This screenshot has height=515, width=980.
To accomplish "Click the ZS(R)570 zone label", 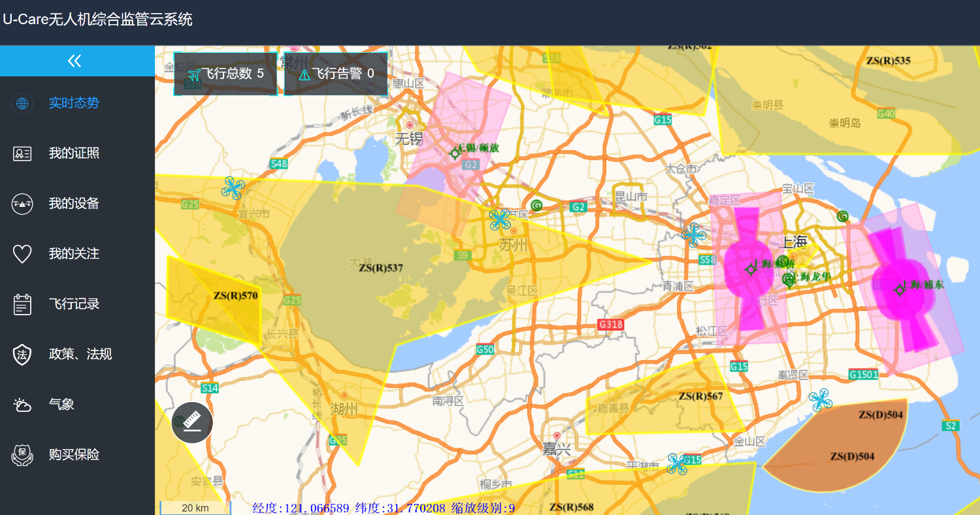I will 236,296.
